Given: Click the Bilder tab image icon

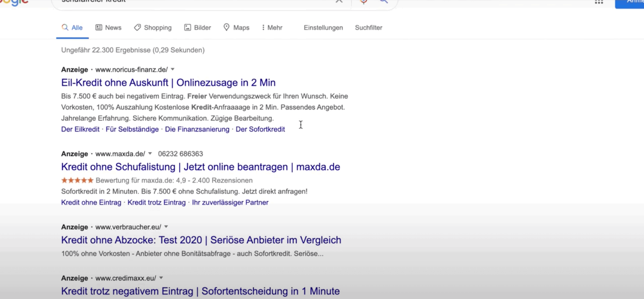Looking at the screenshot, I should [188, 27].
